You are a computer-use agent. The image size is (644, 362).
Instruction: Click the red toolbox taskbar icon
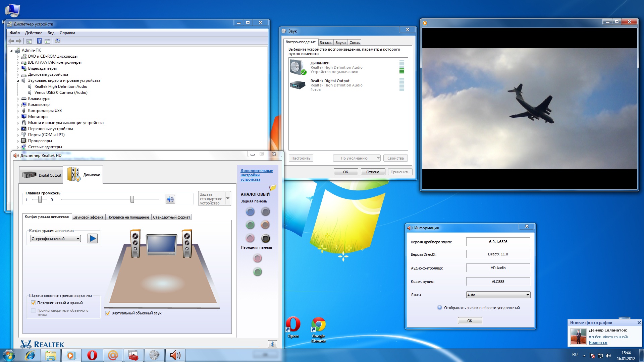pos(133,355)
